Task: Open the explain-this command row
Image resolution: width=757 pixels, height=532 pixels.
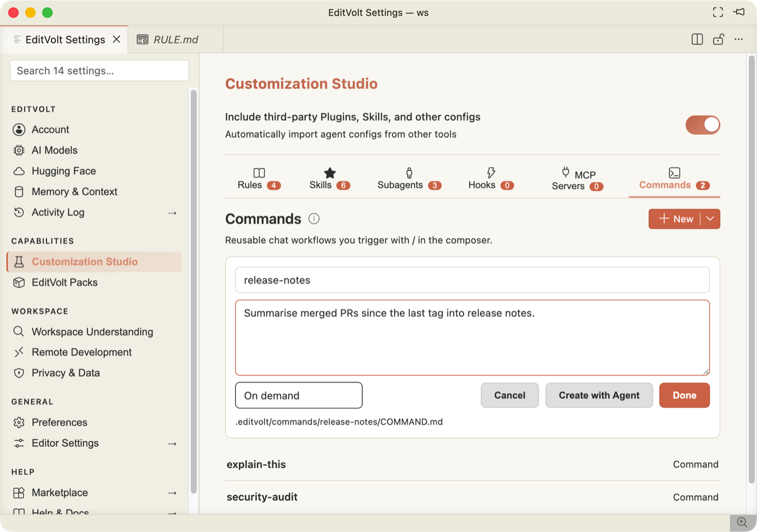Action: click(473, 464)
